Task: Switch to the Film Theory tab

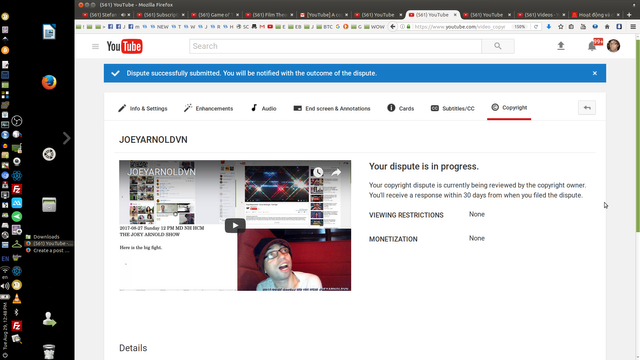Action: 269,15
